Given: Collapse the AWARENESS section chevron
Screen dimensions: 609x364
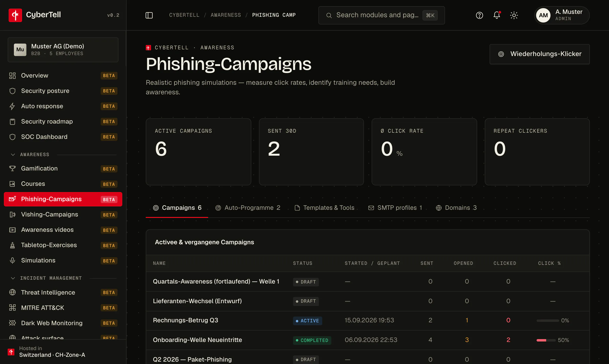Looking at the screenshot, I should [x=13, y=154].
